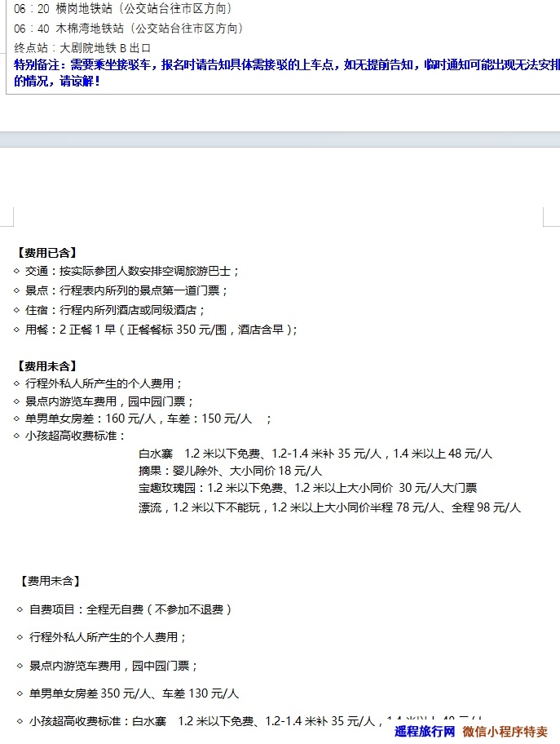Click '终点站：大剧院地铁 B 出口'
The width and height of the screenshot is (560, 744).
tap(82, 48)
